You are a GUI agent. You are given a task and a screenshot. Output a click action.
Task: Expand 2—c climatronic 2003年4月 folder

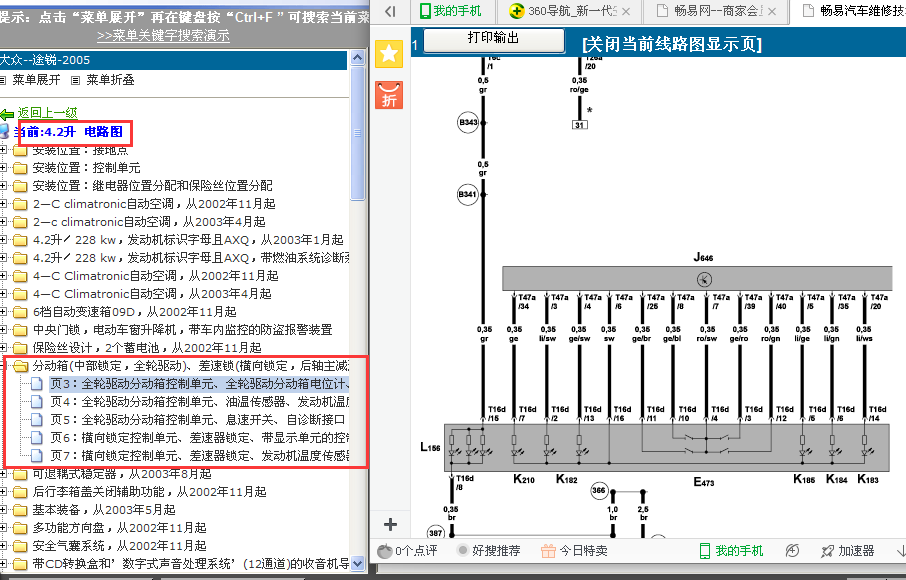(3, 222)
